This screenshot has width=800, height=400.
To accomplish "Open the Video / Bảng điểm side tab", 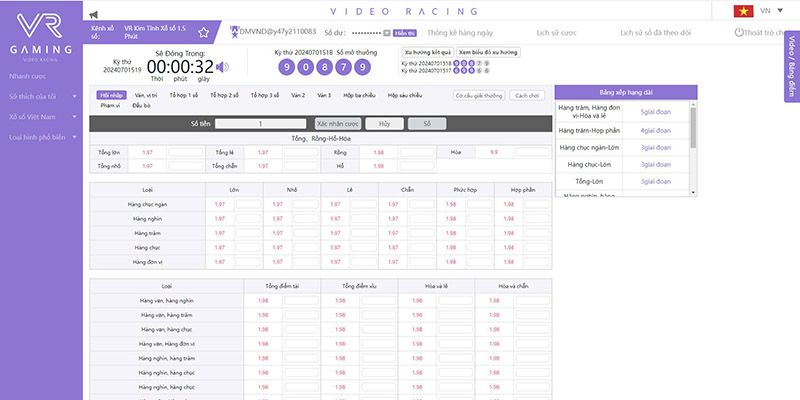I will coord(792,66).
